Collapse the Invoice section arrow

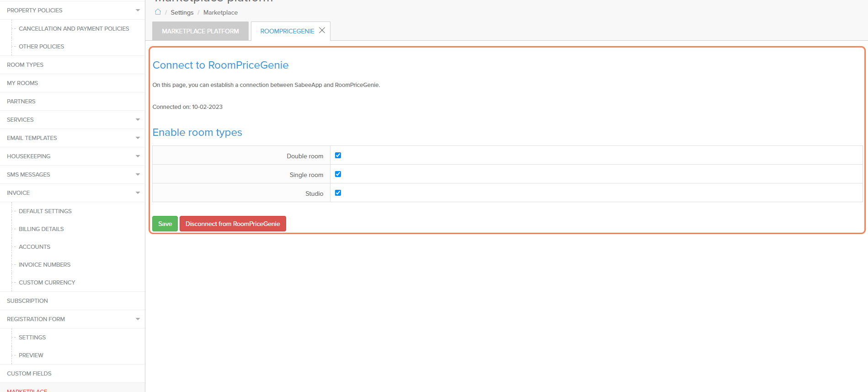coord(138,193)
